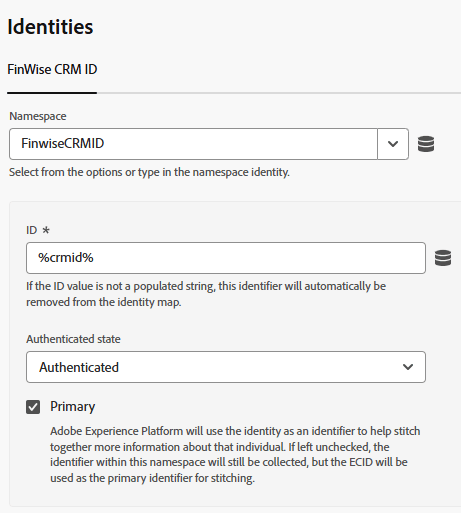Click the 'Select from the options' helper text
This screenshot has width=463, height=513.
(x=149, y=172)
